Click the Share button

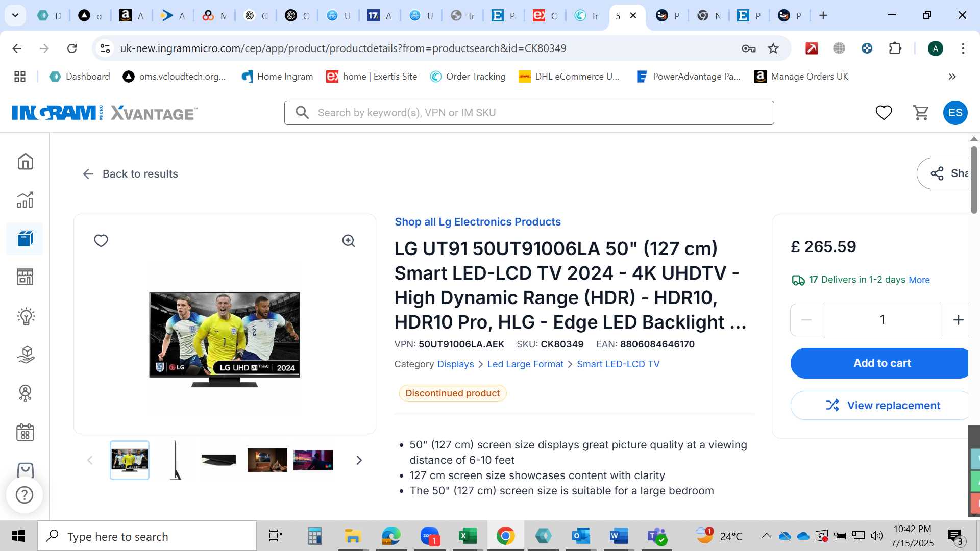(944, 173)
